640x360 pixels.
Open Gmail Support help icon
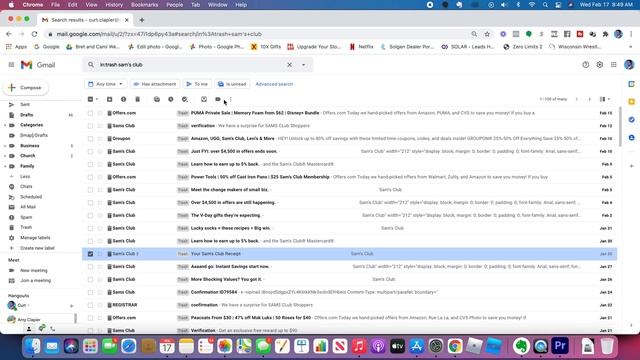(586, 65)
